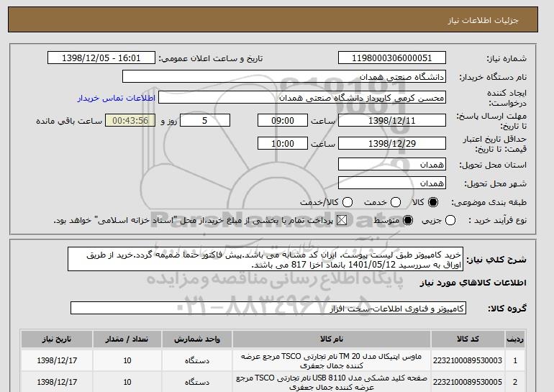Click the need number field 1198000306000051
554x392 pixels.
point(392,58)
